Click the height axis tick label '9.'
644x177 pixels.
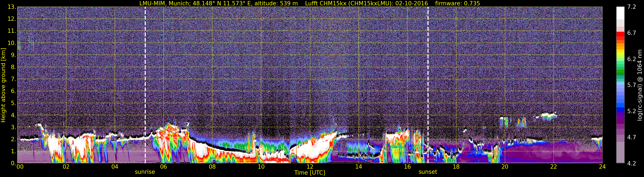pos(13,55)
